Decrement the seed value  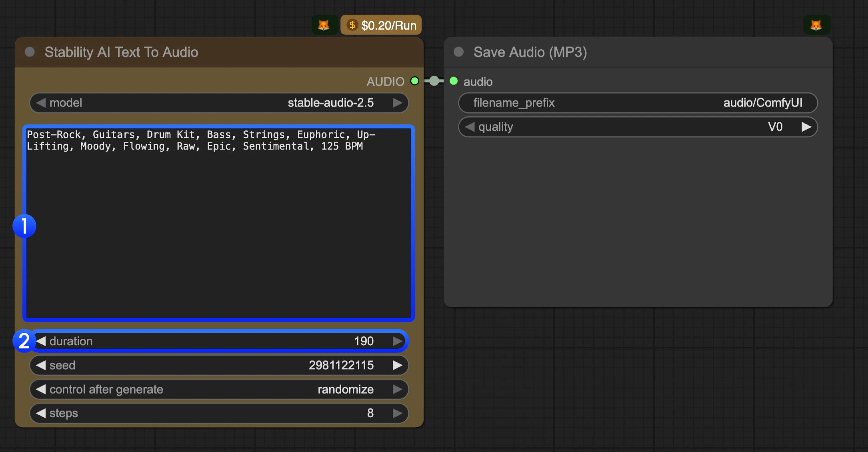41,365
